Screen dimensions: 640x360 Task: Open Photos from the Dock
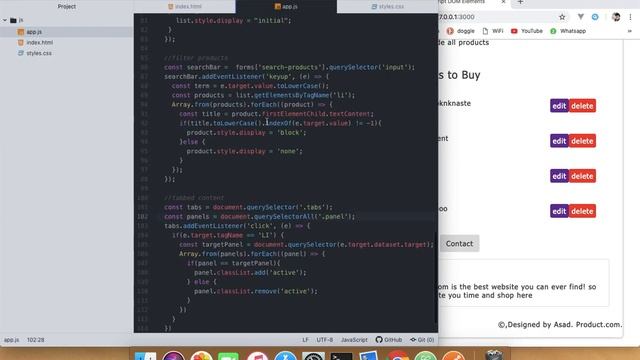(202, 356)
